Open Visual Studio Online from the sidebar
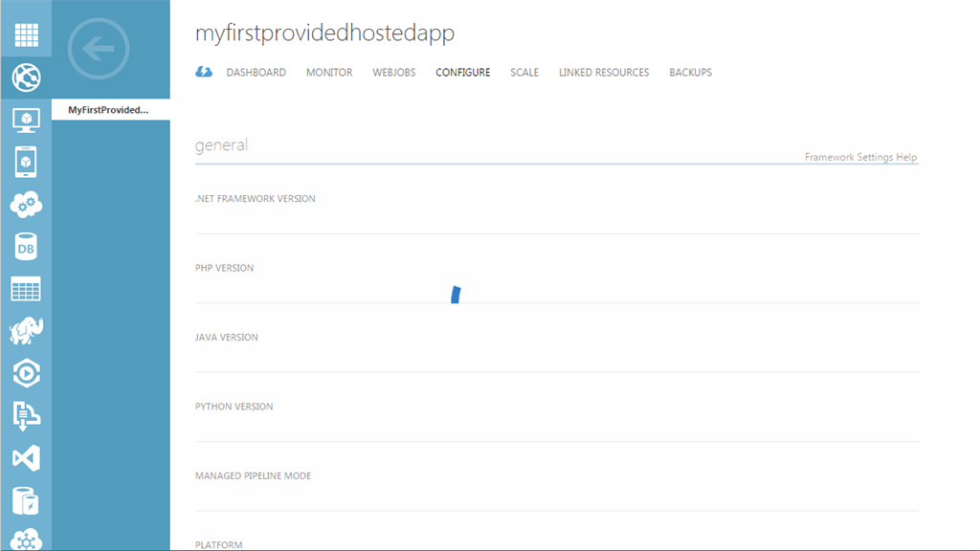This screenshot has width=980, height=551. coord(26,458)
